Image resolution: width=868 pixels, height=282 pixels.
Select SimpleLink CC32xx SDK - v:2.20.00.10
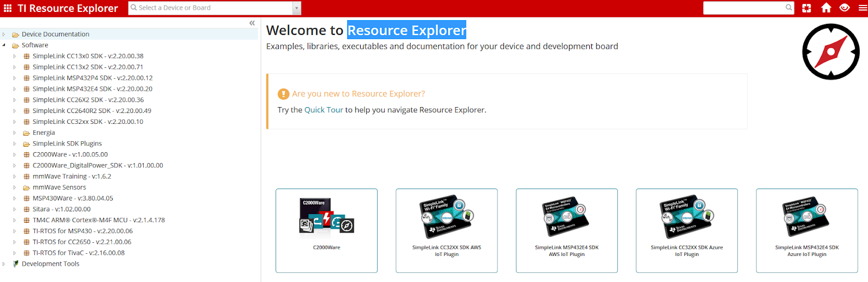point(88,122)
